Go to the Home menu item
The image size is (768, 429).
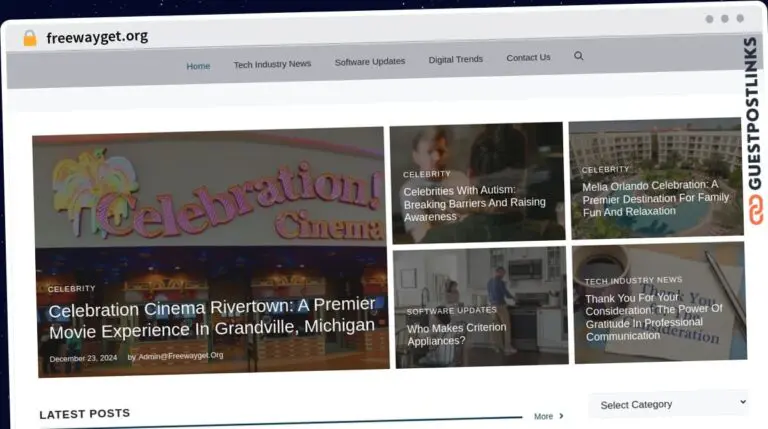pyautogui.click(x=198, y=66)
